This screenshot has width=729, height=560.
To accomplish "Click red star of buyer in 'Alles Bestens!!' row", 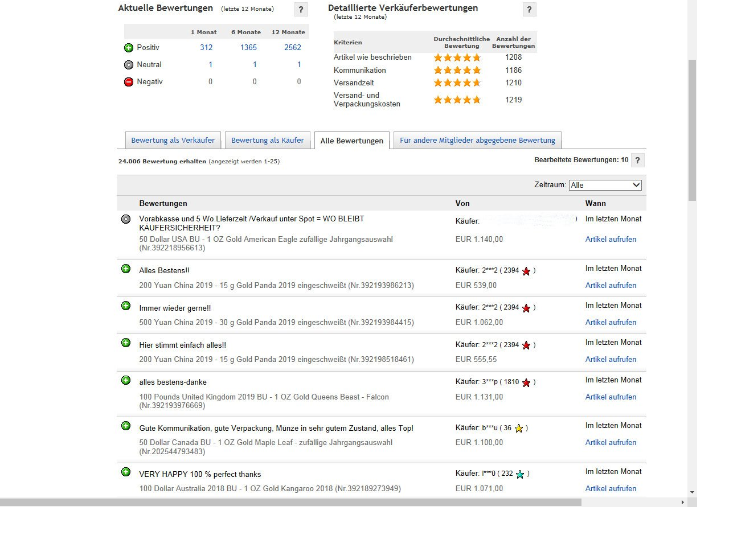I will pos(526,271).
